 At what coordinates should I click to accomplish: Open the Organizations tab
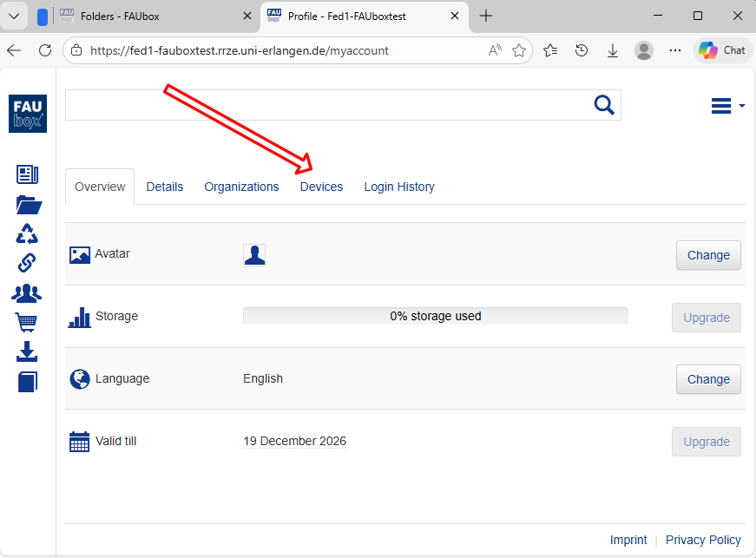(x=241, y=187)
